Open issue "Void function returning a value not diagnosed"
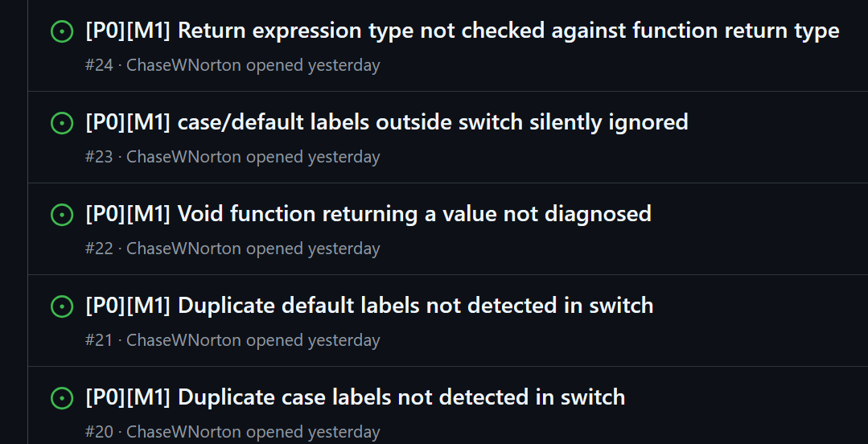The image size is (868, 444). coord(368,215)
